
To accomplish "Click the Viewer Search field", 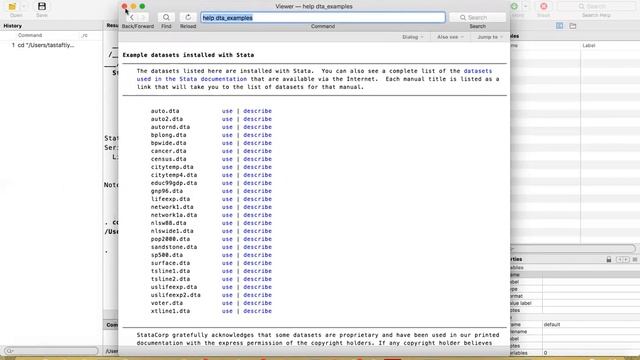I will point(477,18).
